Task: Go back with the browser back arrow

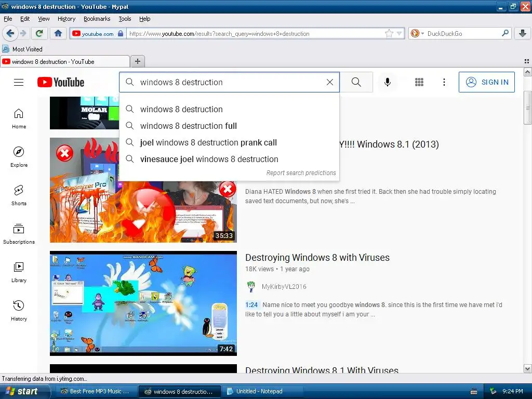Action: (10, 33)
